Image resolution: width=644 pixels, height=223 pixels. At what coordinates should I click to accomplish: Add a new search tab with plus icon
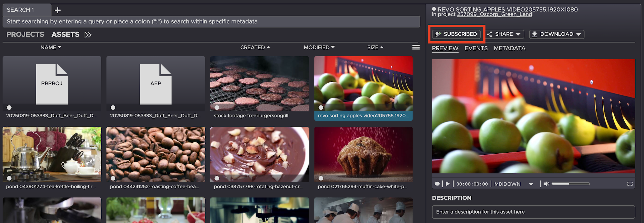tap(58, 10)
